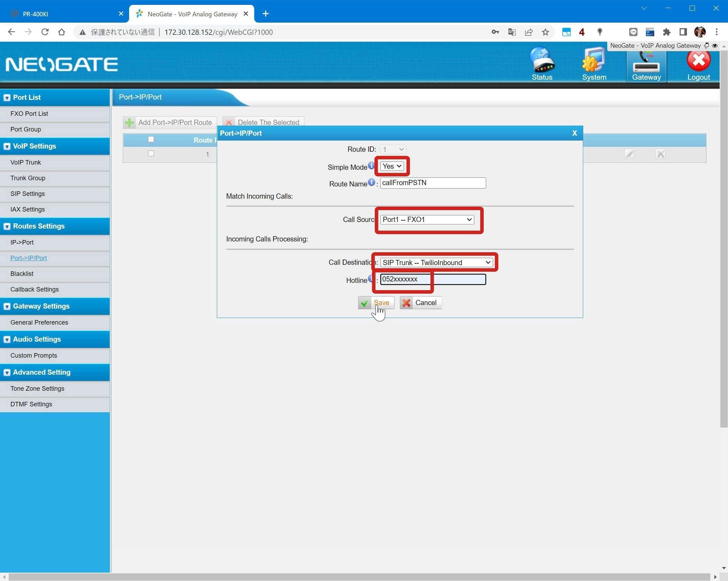Open the Port->IP/Port sidebar link
728x581 pixels.
click(x=29, y=258)
